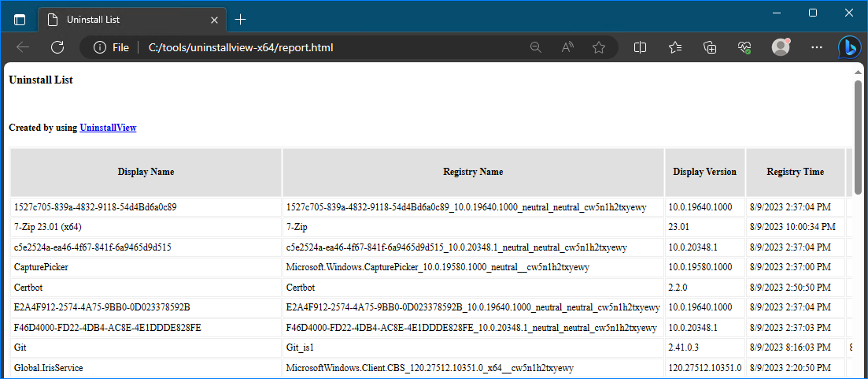
Task: Click the 7-Zip registry name cell
Action: 473,227
